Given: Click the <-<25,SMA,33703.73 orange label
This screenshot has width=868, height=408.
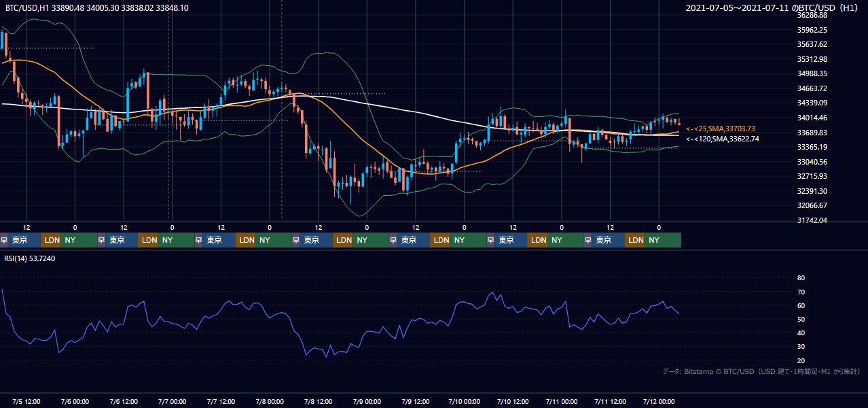Looking at the screenshot, I should [x=721, y=129].
